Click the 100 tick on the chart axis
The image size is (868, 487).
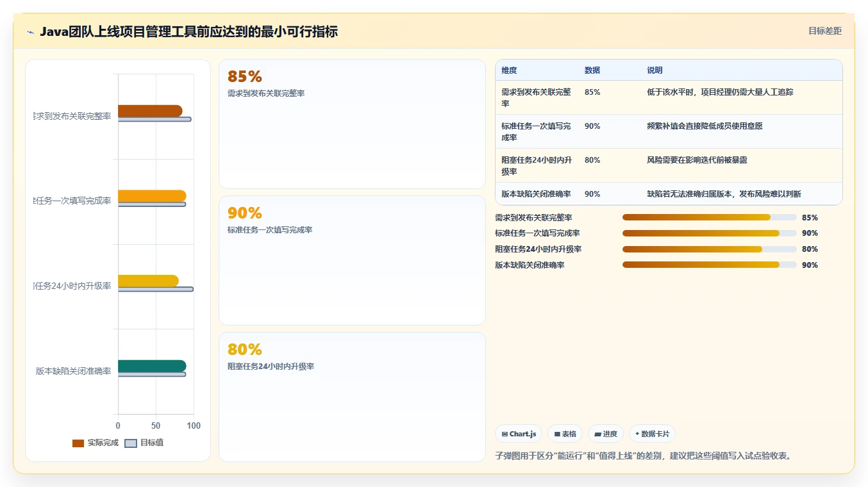194,425
